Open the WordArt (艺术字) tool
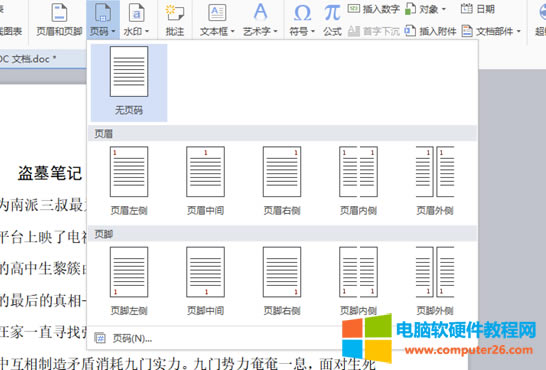 point(260,13)
